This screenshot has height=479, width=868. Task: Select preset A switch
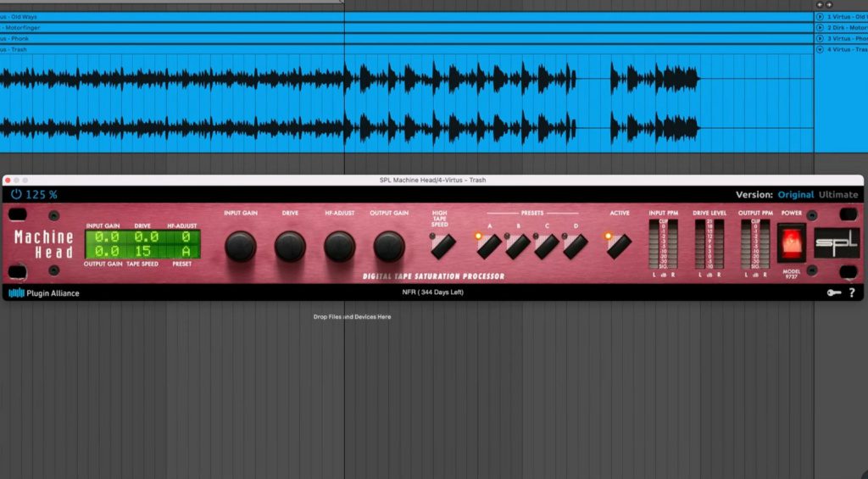pyautogui.click(x=488, y=246)
